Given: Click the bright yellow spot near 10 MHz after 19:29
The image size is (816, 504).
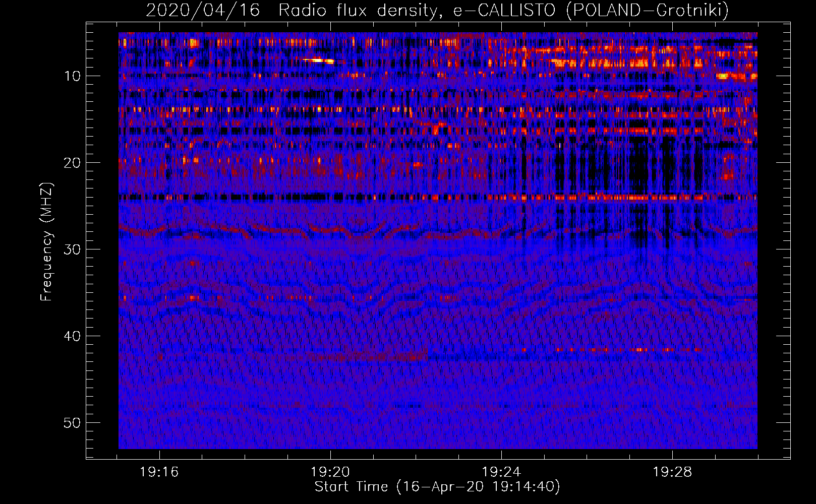Looking at the screenshot, I should [724, 76].
